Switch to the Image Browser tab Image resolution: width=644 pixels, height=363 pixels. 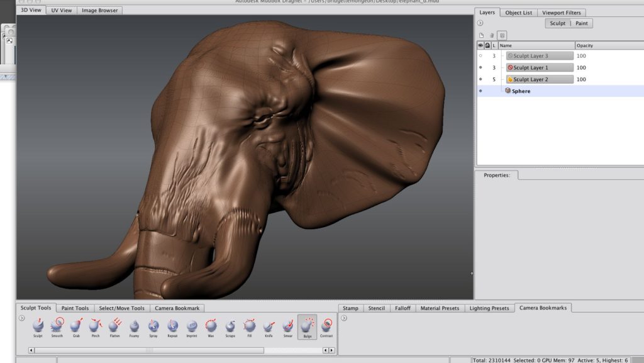pyautogui.click(x=100, y=10)
